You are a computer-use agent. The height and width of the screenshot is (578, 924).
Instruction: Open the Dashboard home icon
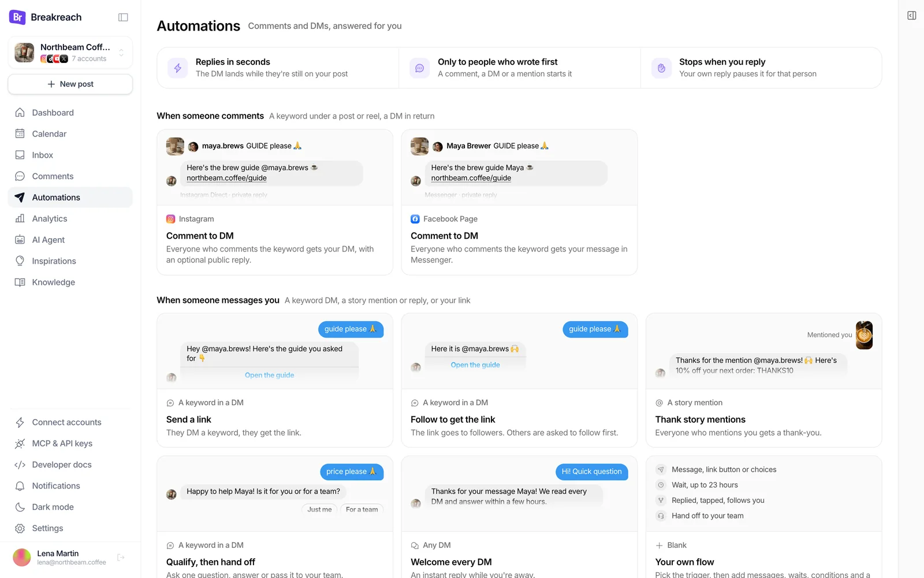pos(20,113)
